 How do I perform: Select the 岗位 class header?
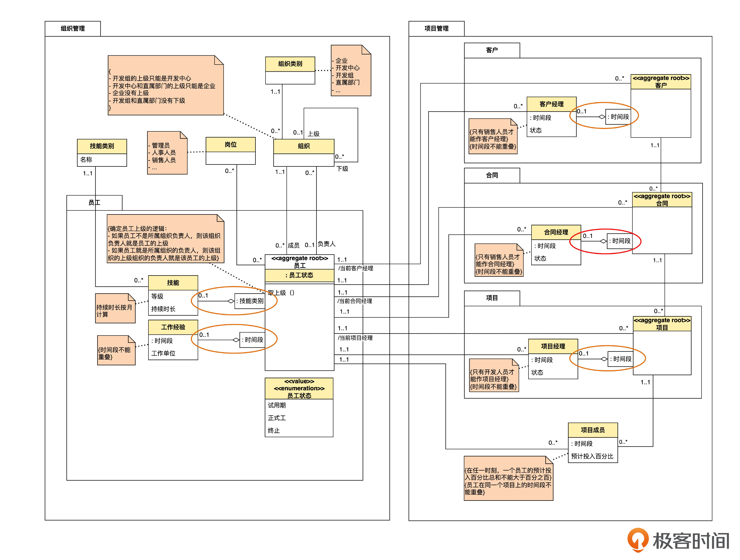pyautogui.click(x=231, y=145)
